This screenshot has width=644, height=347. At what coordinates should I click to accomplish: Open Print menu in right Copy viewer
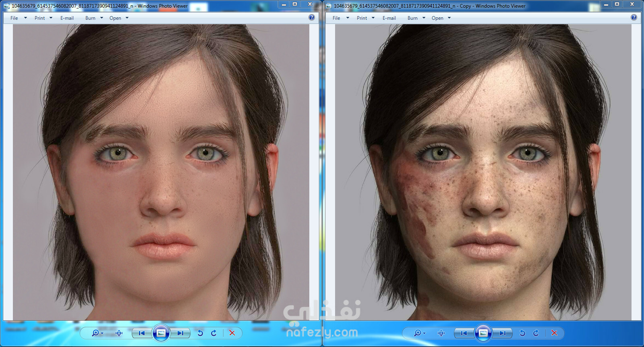362,18
